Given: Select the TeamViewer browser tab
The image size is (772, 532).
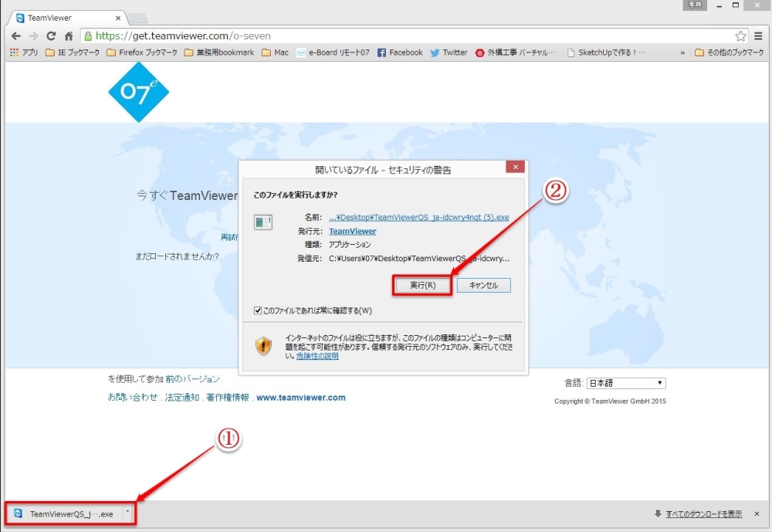Looking at the screenshot, I should [69, 18].
